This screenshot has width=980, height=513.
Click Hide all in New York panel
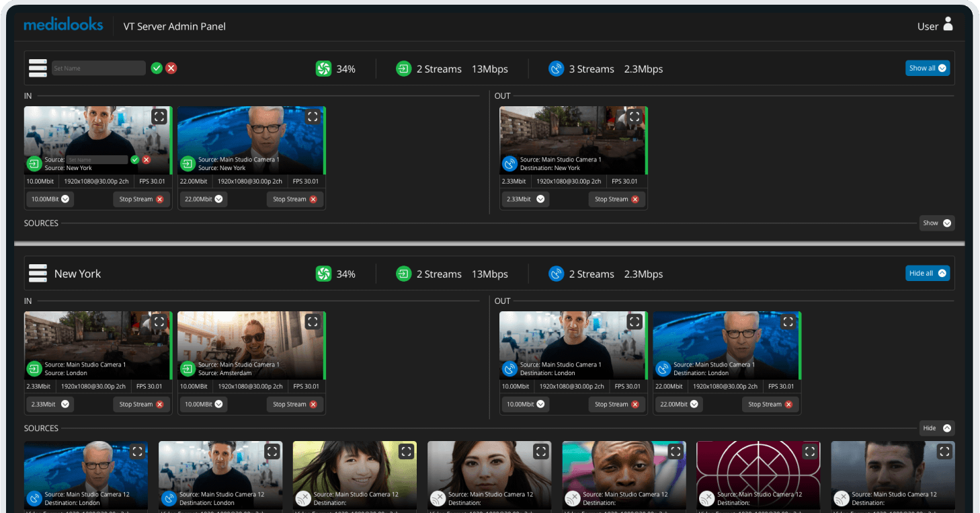click(927, 274)
